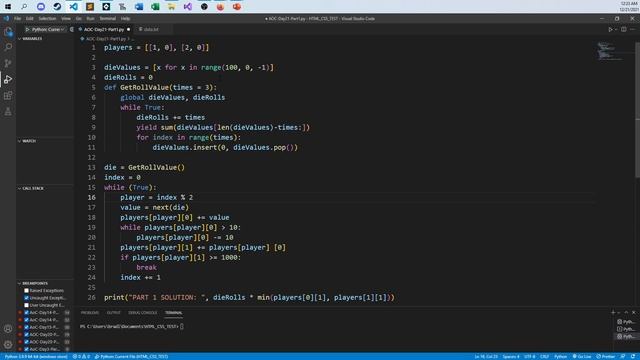
Task: Open the Accounts icon in activity bar
Action: [x=8, y=329]
